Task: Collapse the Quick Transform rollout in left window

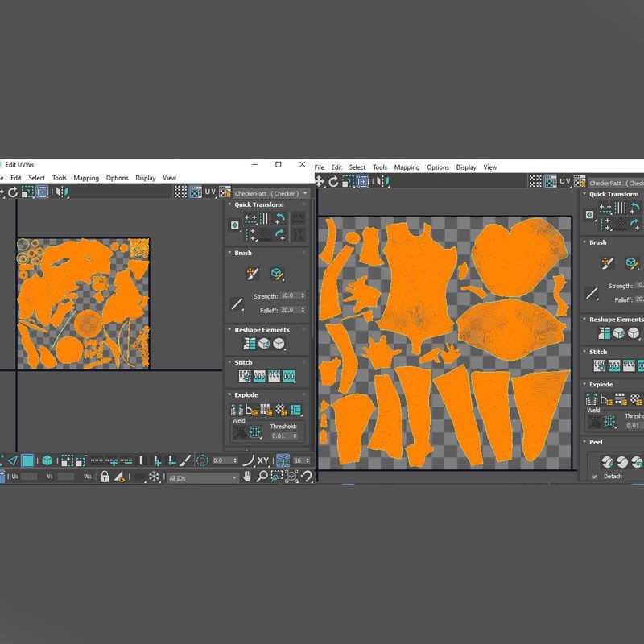Action: [229, 204]
